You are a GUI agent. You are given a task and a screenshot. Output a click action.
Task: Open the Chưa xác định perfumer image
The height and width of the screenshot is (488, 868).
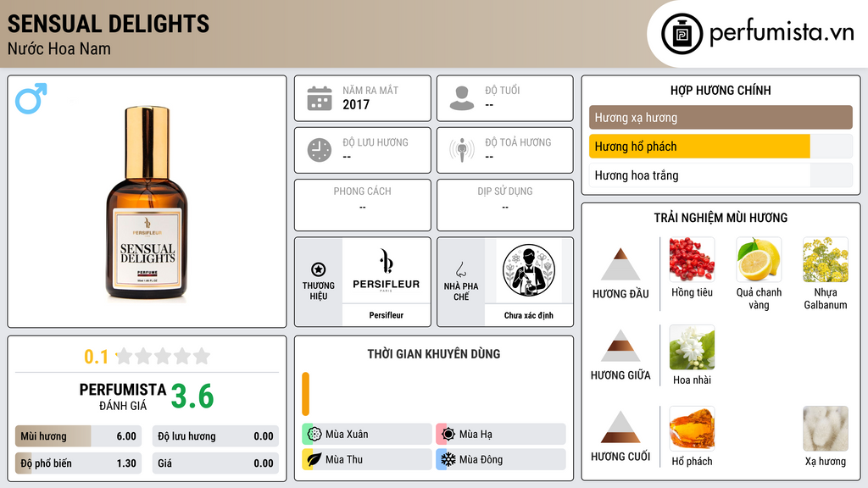[x=529, y=270]
